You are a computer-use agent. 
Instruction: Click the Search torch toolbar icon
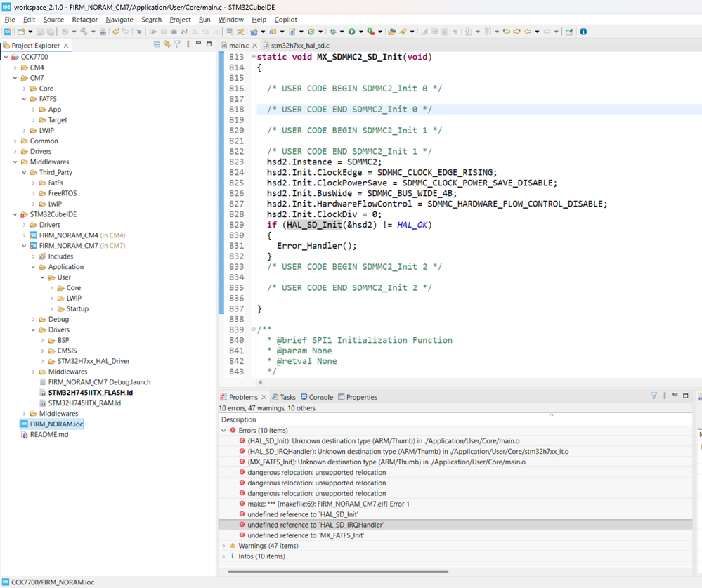(403, 32)
